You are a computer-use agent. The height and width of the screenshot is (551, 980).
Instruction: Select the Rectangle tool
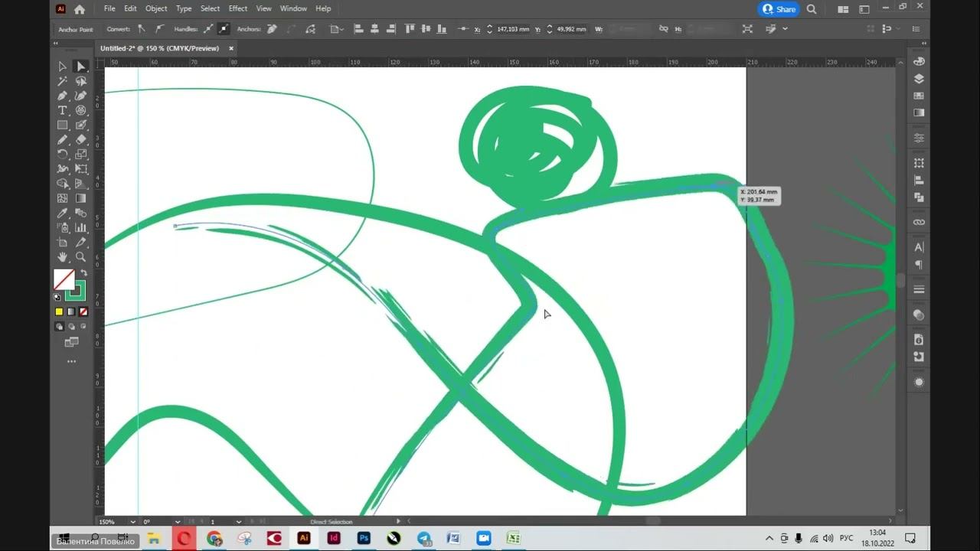62,125
